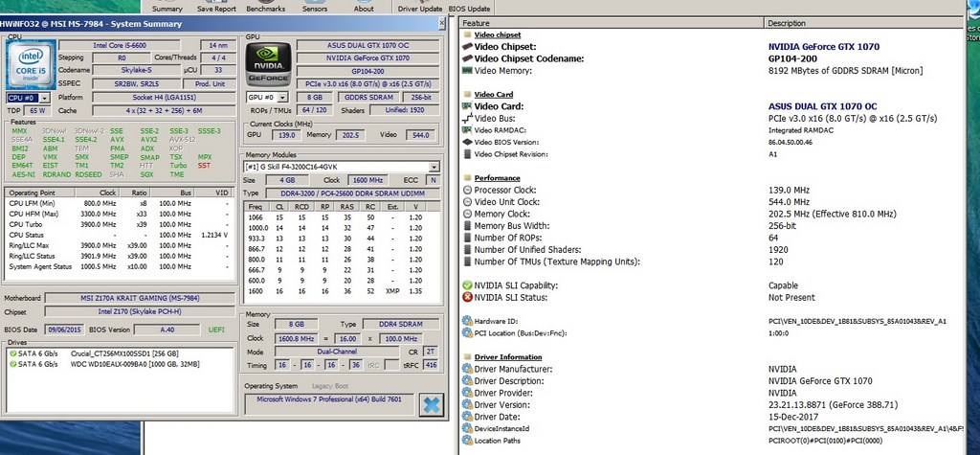Click the Video Bus connector icon
This screenshot has height=455, width=980.
click(x=467, y=118)
